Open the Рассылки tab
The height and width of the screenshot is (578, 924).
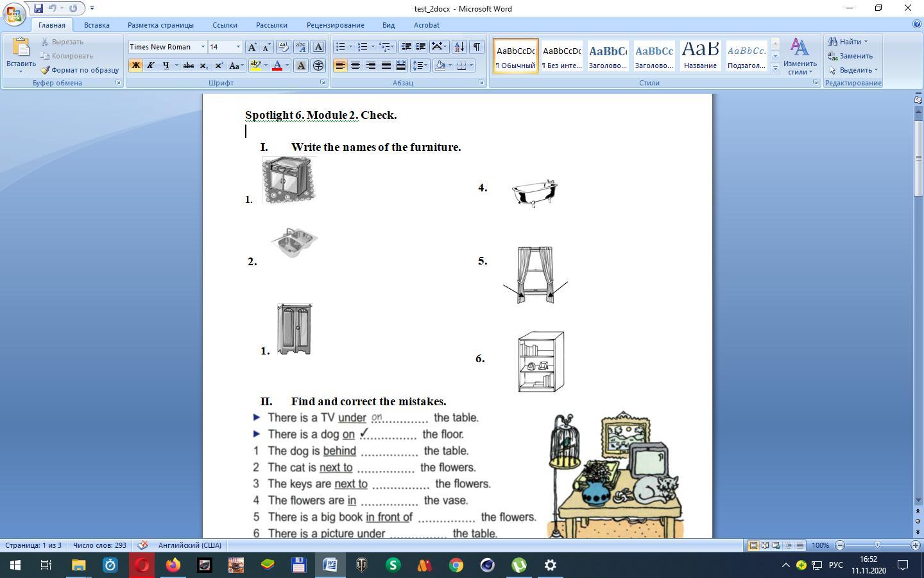pyautogui.click(x=271, y=25)
